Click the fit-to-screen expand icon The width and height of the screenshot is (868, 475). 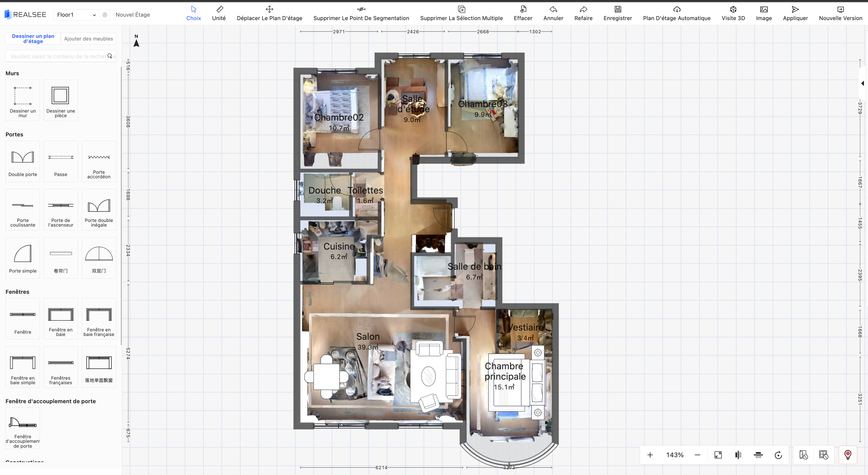718,455
